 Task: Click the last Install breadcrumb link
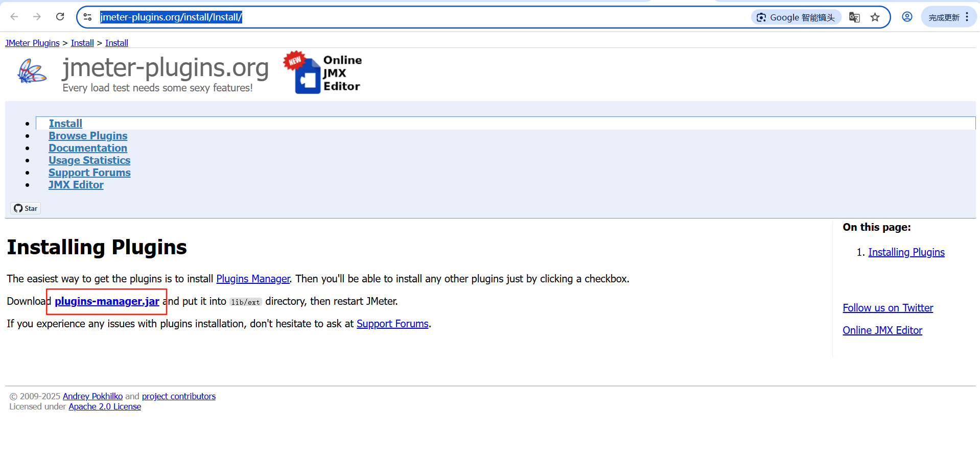click(x=116, y=43)
